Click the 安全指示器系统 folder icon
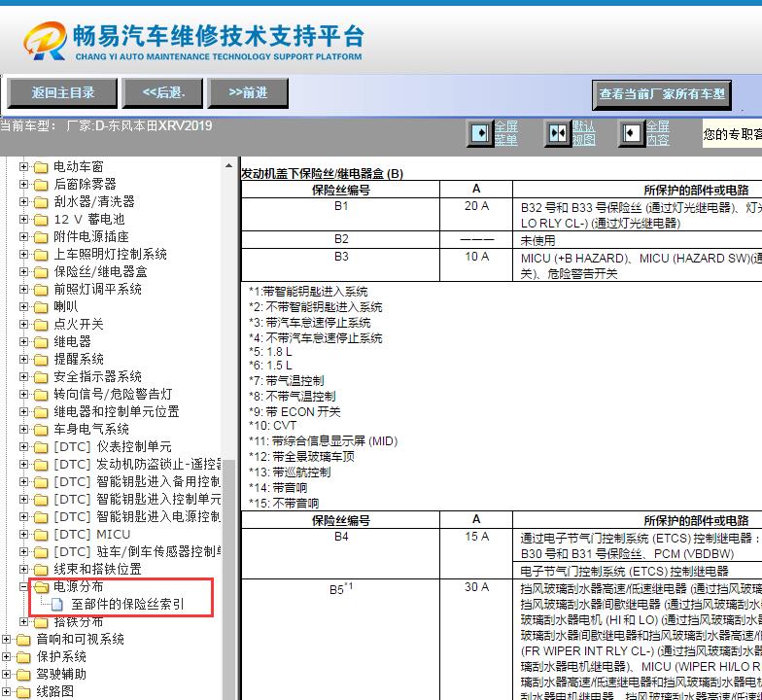The image size is (762, 700). pos(41,377)
